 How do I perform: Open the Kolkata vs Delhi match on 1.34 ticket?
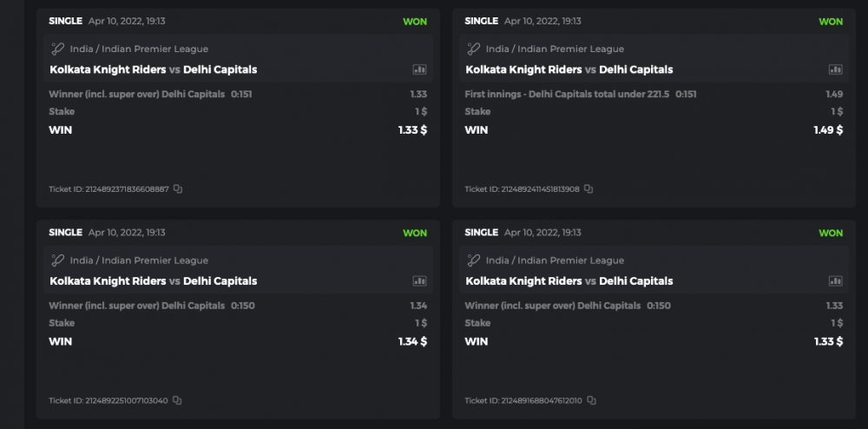[x=154, y=281]
